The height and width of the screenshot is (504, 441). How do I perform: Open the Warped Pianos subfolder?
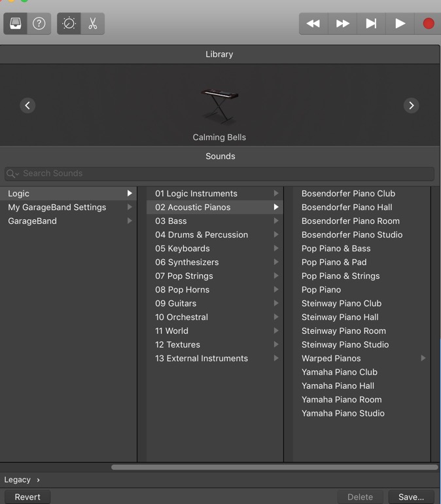point(361,359)
